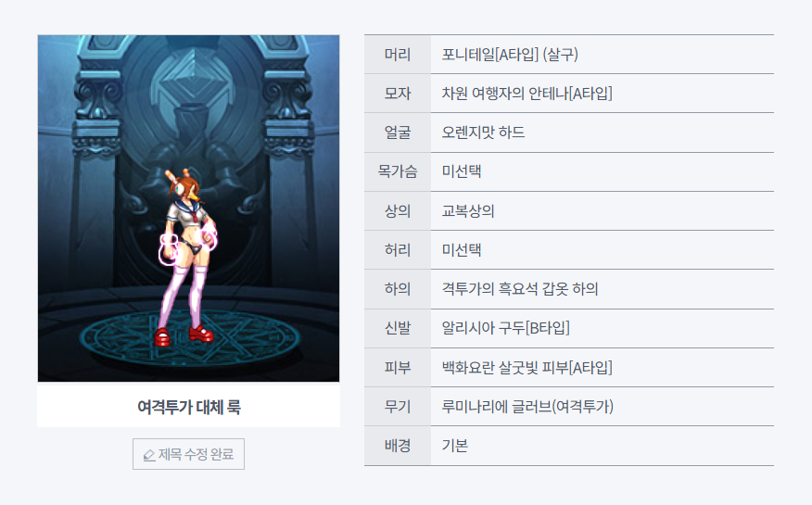Click the 루미나리에 글러브(여격투가) weapon entry
Screen dimensions: 812x505
527,407
